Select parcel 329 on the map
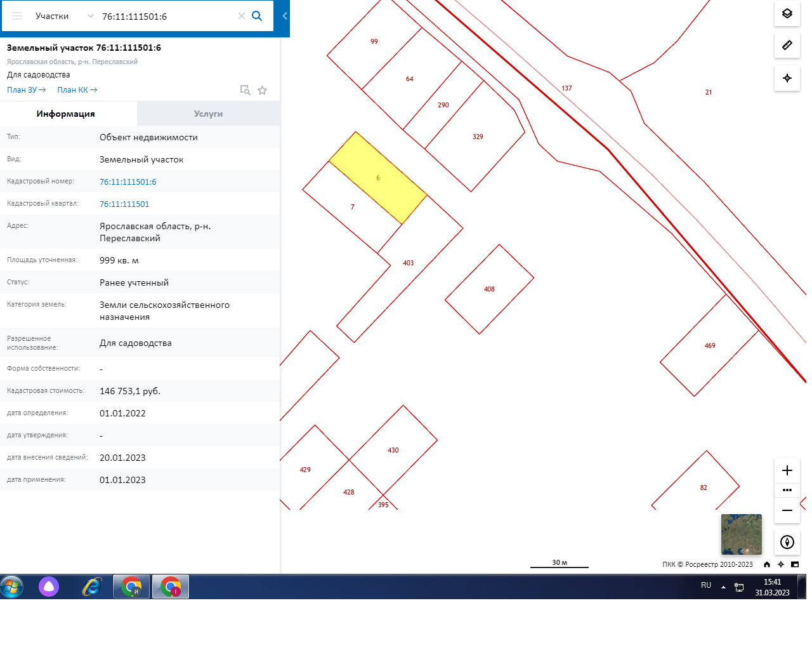This screenshot has height=650, width=812. coord(478,136)
